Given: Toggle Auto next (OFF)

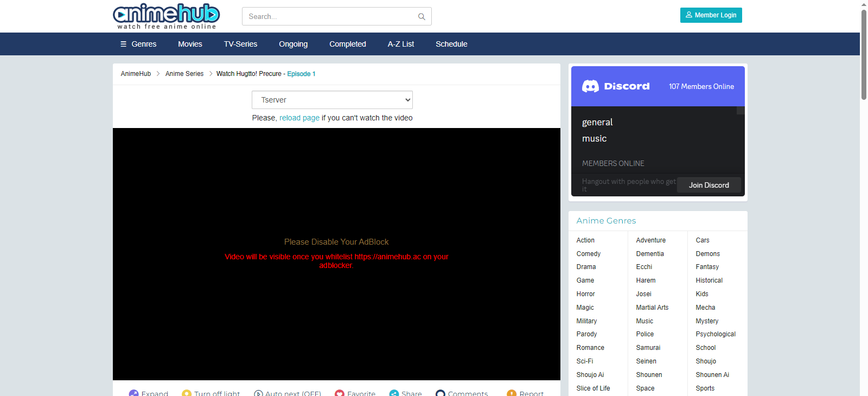Looking at the screenshot, I should coord(288,393).
